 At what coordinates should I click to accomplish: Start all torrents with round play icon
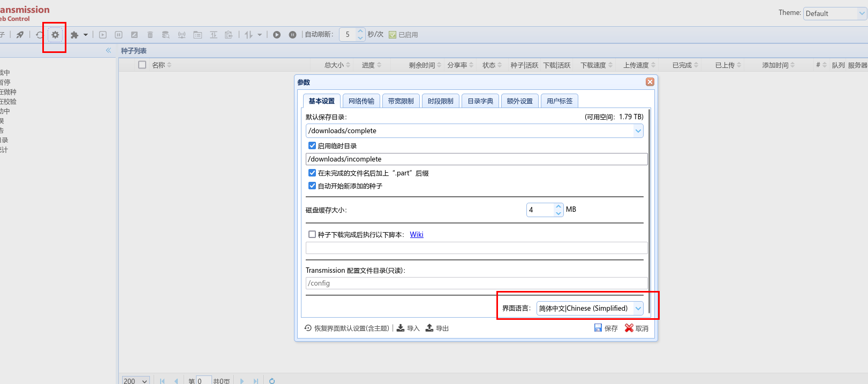(x=277, y=35)
